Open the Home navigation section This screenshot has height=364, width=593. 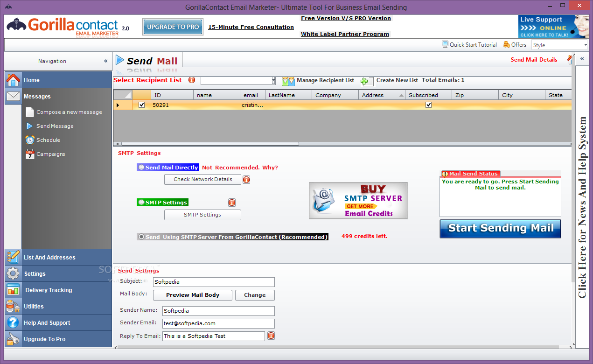58,80
